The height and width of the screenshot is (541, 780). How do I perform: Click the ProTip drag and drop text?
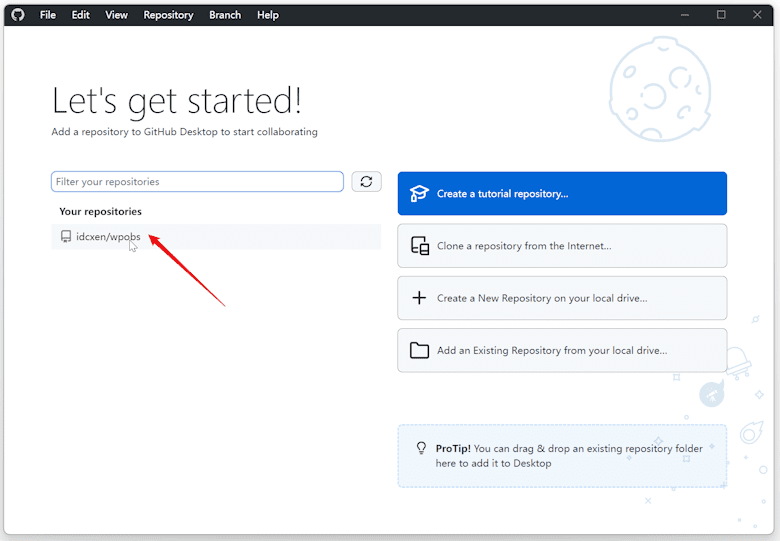pos(569,455)
